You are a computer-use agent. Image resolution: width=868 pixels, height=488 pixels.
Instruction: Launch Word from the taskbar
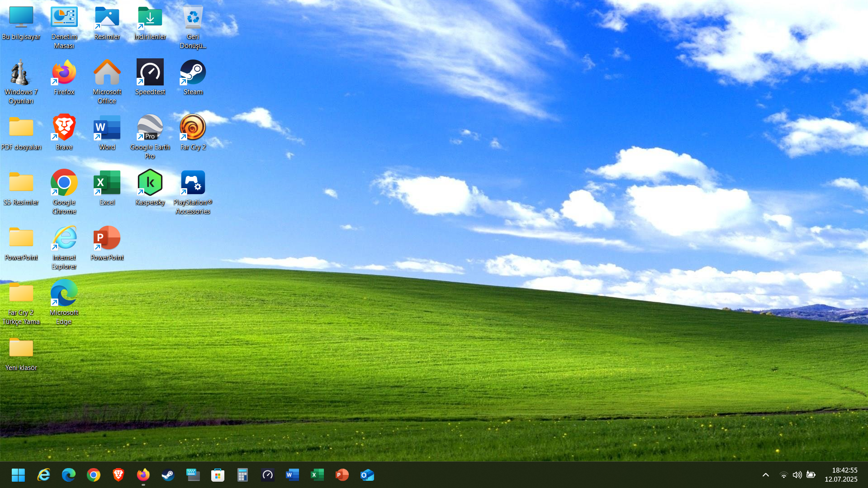293,475
